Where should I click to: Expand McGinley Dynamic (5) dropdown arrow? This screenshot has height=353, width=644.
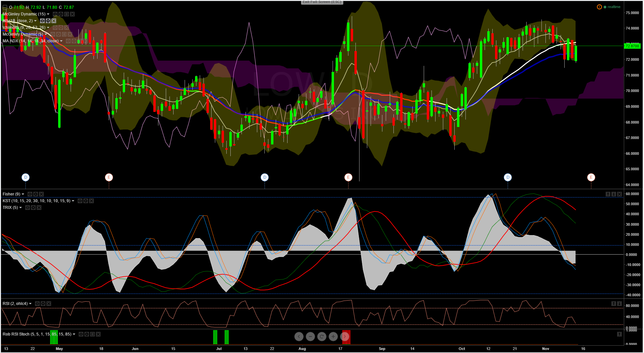(x=46, y=34)
